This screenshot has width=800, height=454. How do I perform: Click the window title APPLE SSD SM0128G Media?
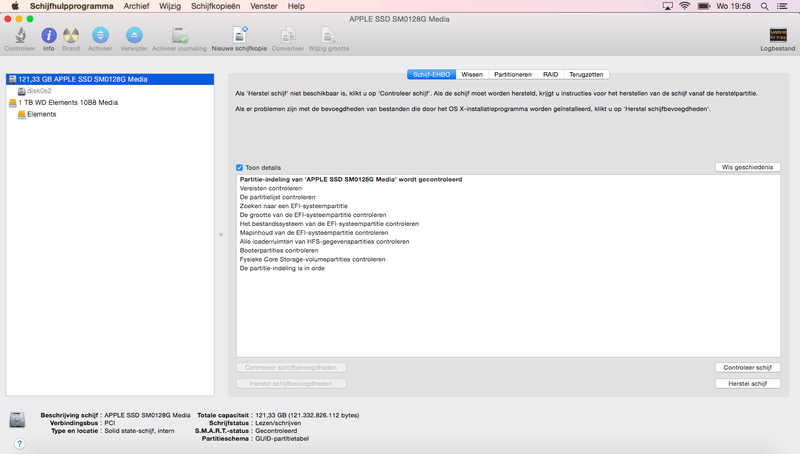(x=399, y=19)
